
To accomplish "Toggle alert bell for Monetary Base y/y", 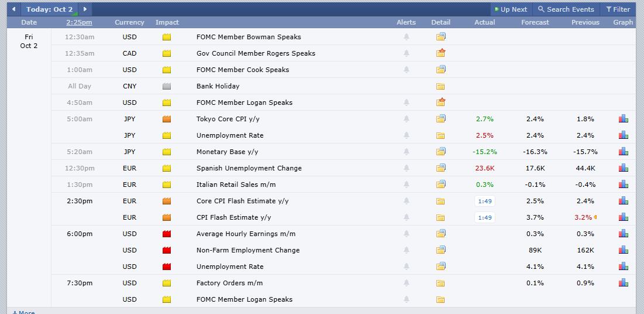I will click(x=407, y=152).
